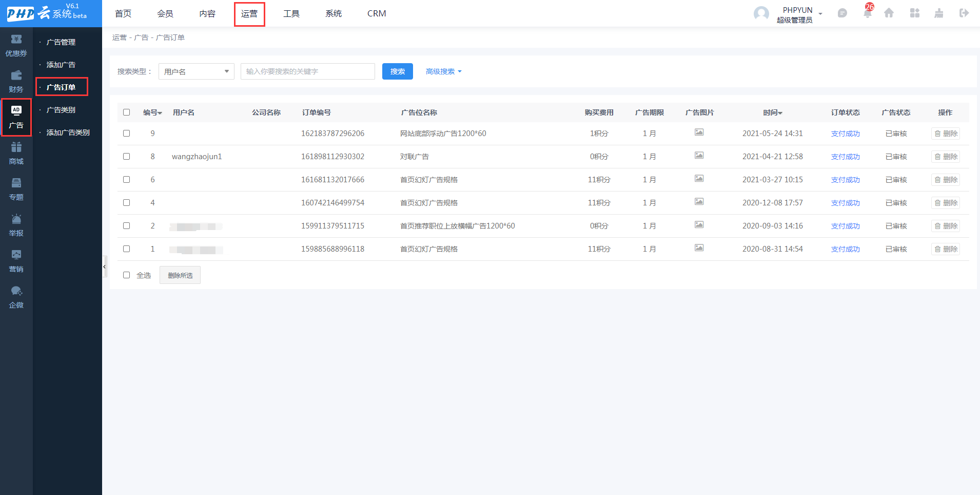Click the clear cache broom icon
The height and width of the screenshot is (495, 980).
coord(939,13)
